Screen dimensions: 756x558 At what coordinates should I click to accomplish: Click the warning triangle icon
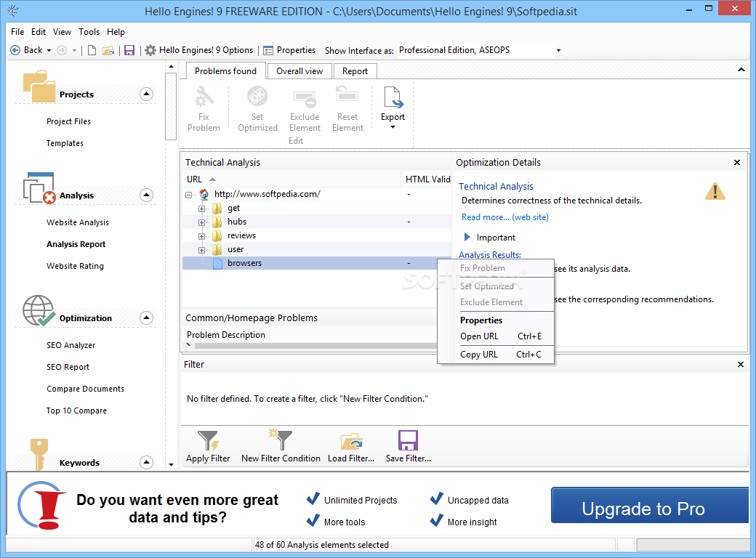pos(715,191)
